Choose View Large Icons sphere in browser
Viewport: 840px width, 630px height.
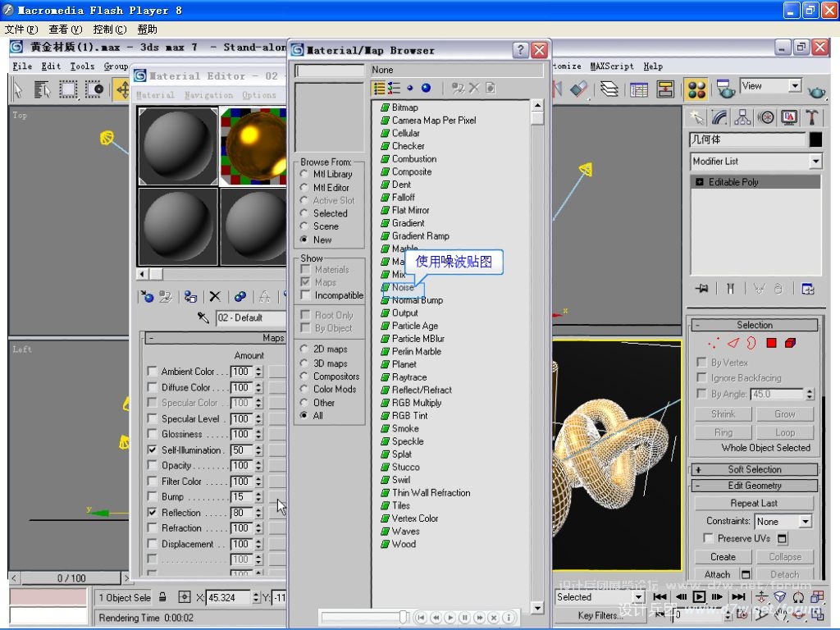(x=426, y=89)
